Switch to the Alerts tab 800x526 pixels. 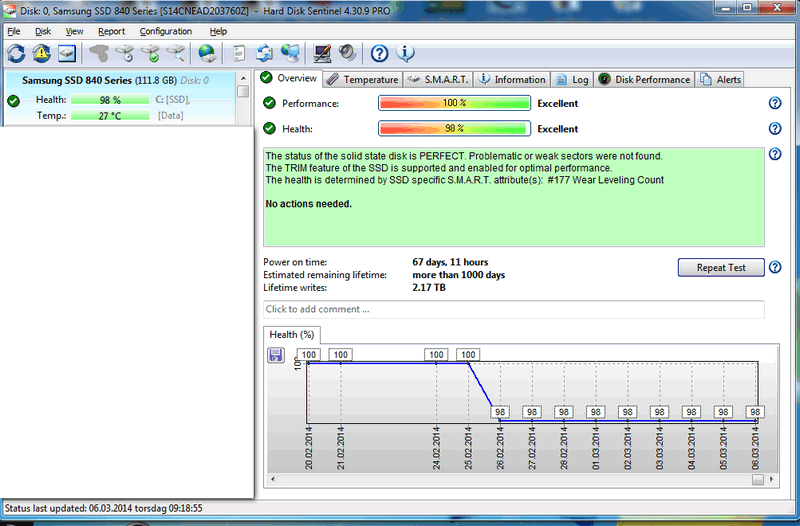(x=720, y=80)
